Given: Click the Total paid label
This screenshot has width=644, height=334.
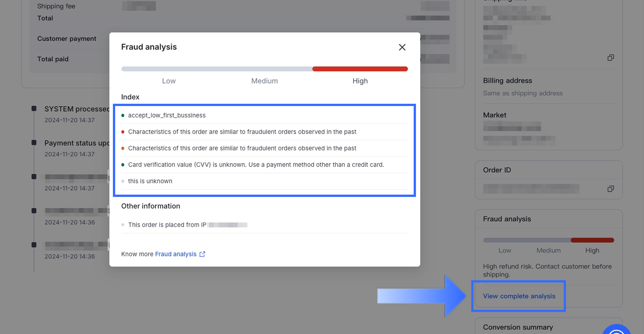Looking at the screenshot, I should (x=53, y=59).
